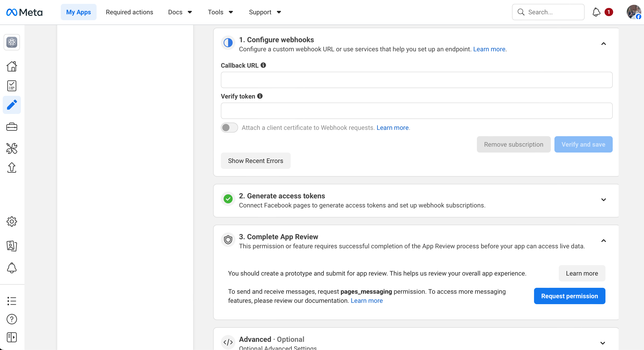Click the Learn more button in App Review

(582, 273)
